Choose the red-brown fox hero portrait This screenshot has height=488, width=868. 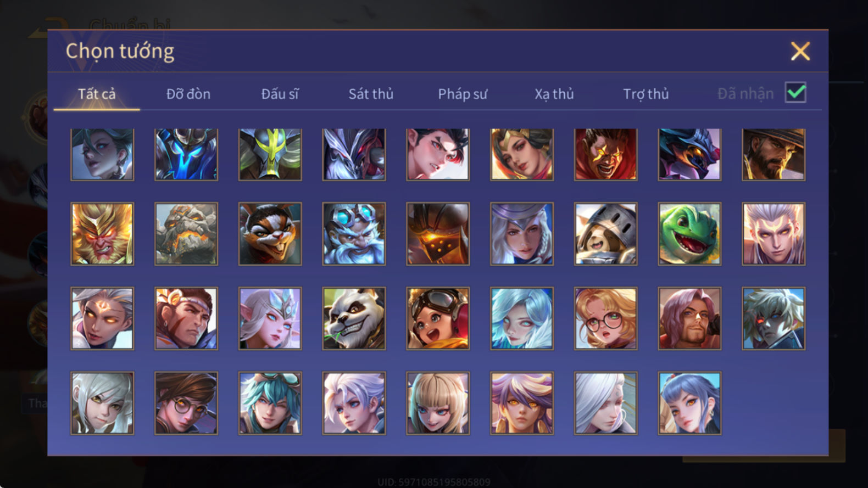pyautogui.click(x=270, y=234)
